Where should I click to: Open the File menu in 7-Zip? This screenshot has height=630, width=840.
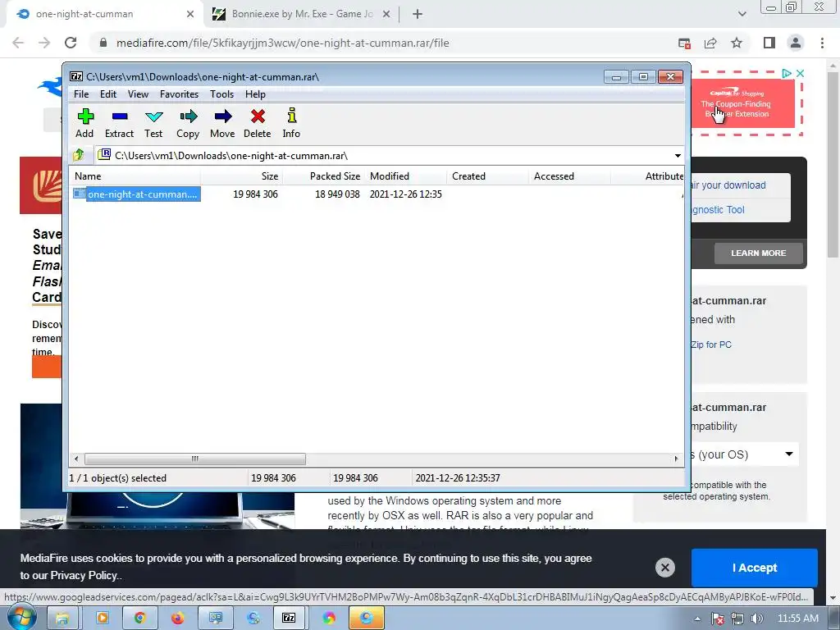81,94
